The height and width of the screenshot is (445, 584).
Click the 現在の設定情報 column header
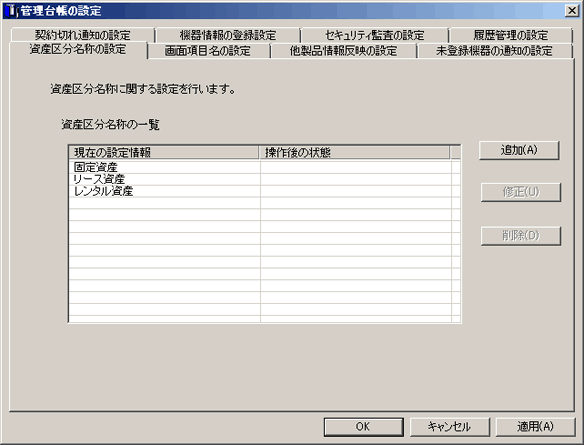[164, 152]
